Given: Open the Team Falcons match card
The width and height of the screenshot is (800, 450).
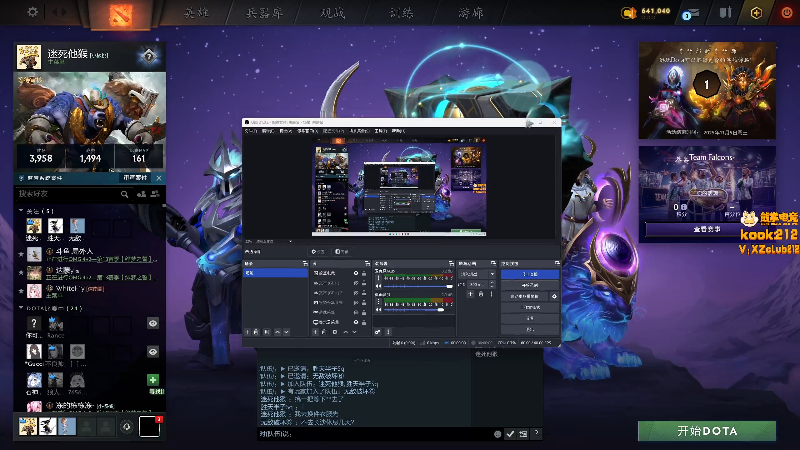Looking at the screenshot, I should coord(707,194).
